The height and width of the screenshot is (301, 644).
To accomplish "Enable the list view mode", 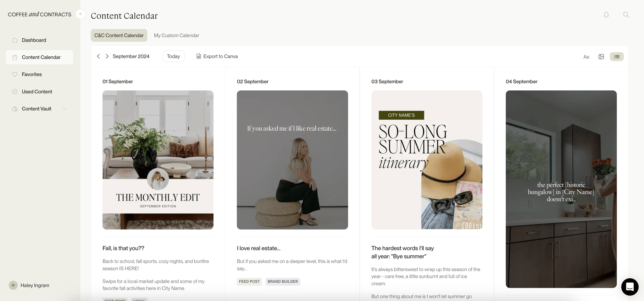I will [617, 56].
